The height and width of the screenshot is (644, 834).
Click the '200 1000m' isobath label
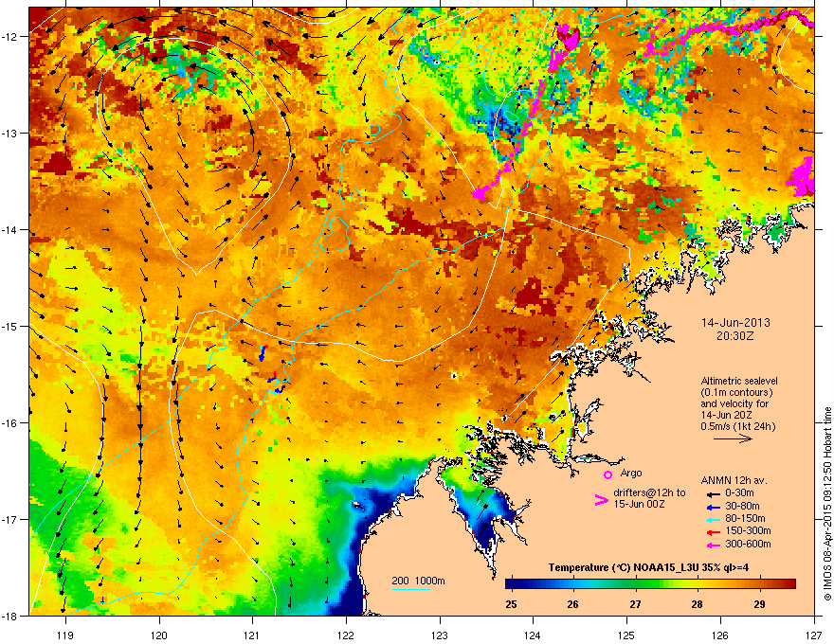[418, 581]
